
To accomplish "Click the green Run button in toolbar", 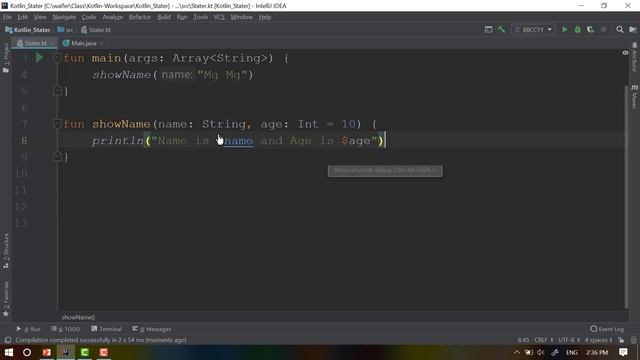I will point(564,29).
